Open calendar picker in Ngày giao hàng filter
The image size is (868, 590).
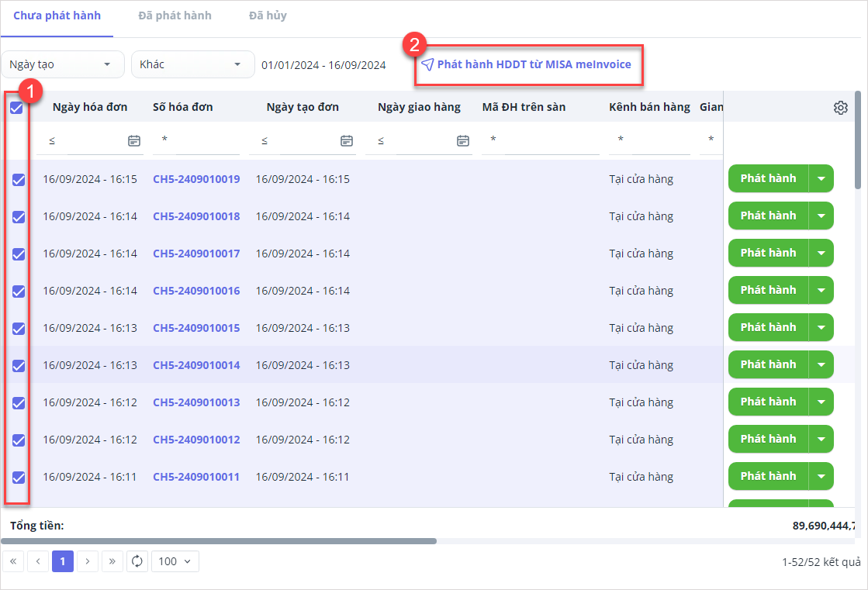pos(463,140)
